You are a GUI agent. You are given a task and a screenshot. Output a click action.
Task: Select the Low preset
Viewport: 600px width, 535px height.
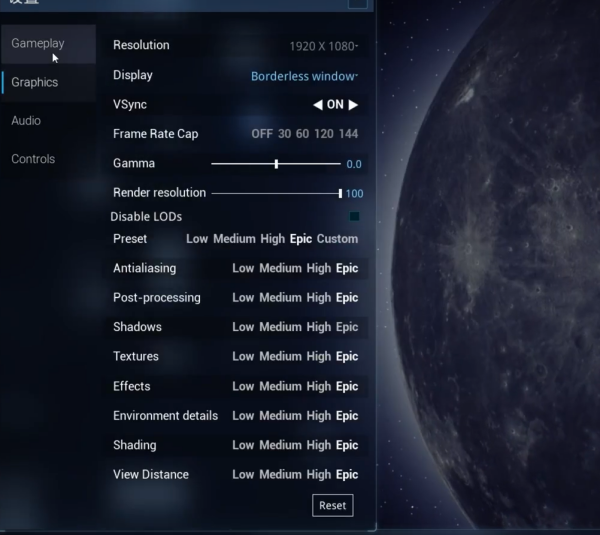click(197, 239)
